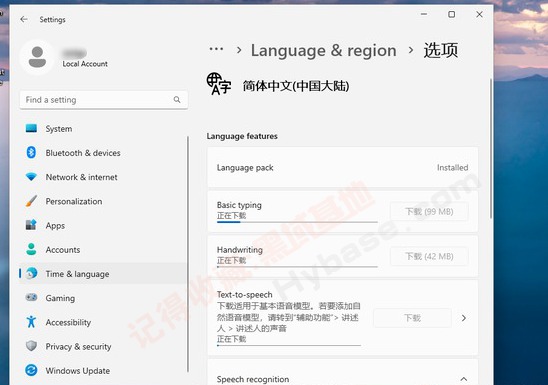This screenshot has width=548, height=385.
Task: Open the breadcrumb ellipsis menu
Action: point(216,49)
